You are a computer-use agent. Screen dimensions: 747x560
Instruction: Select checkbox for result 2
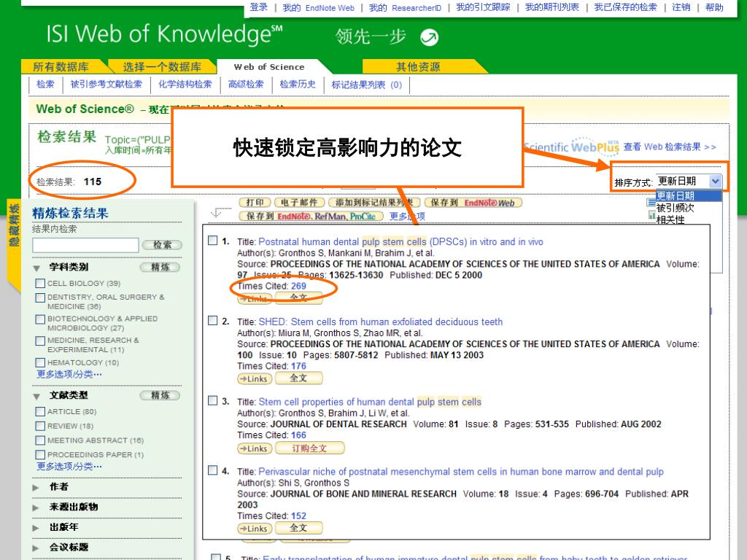[x=213, y=321]
